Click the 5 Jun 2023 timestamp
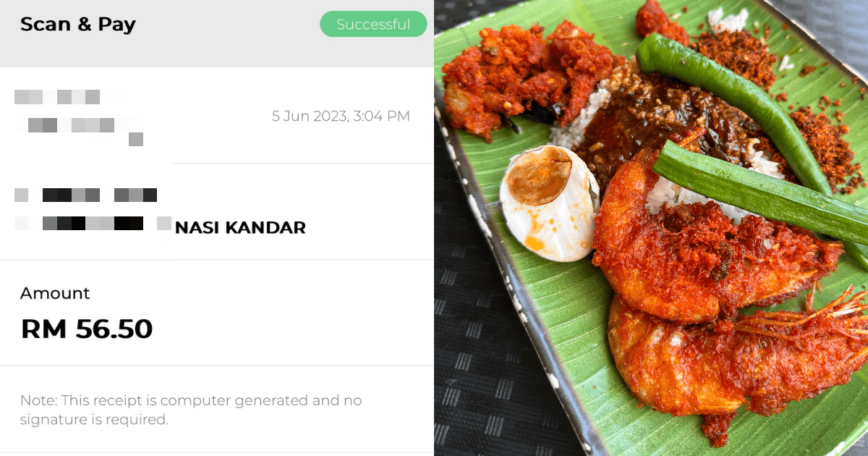 tap(341, 116)
